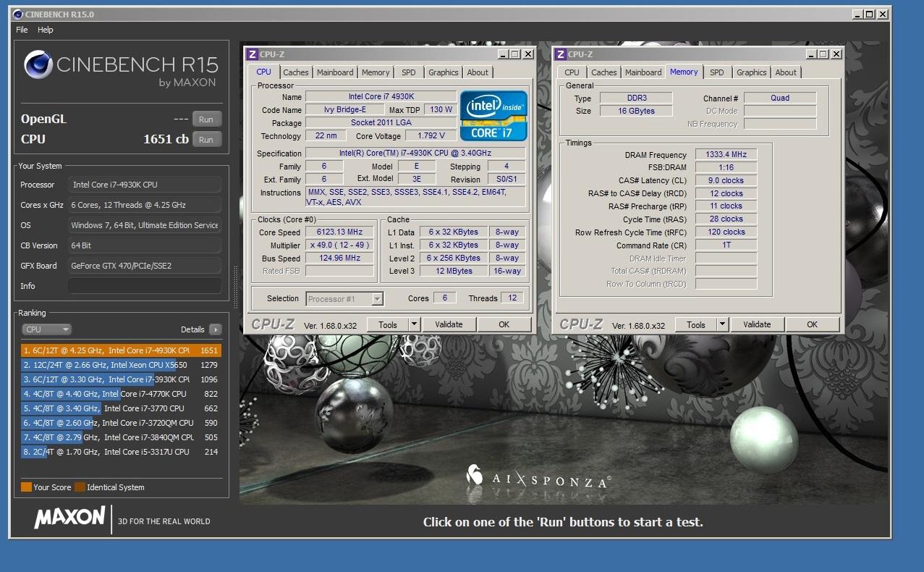The width and height of the screenshot is (924, 572).
Task: Switch to Memory tab in left CPU-Z window
Action: (x=376, y=72)
